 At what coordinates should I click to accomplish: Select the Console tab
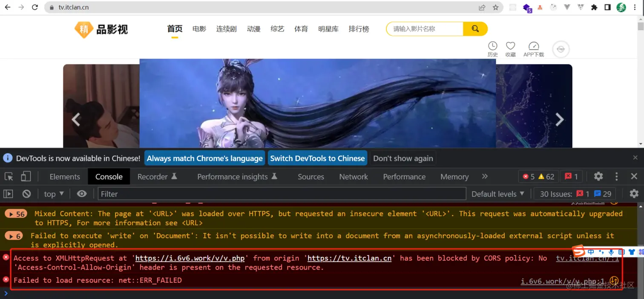(109, 177)
